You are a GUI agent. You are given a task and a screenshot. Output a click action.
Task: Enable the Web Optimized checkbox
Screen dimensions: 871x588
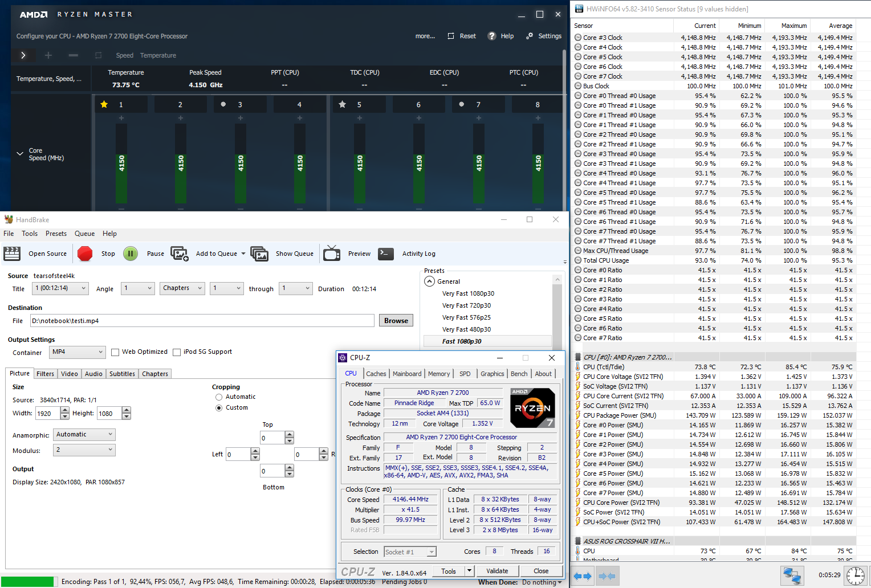[115, 352]
